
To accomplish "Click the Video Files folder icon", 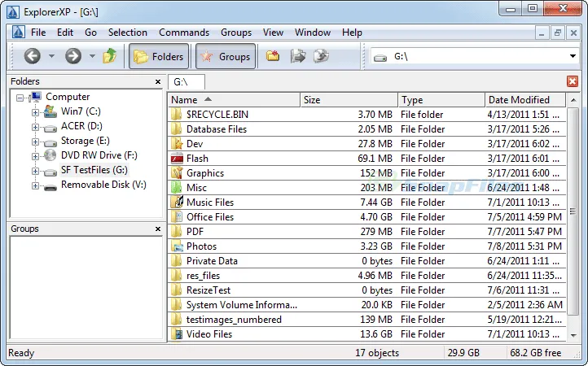I will tap(177, 334).
